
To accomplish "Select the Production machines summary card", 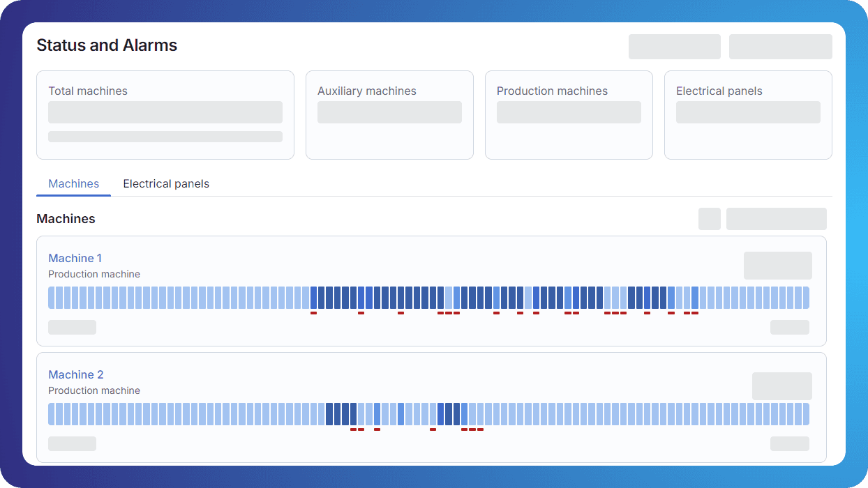I will [x=569, y=115].
